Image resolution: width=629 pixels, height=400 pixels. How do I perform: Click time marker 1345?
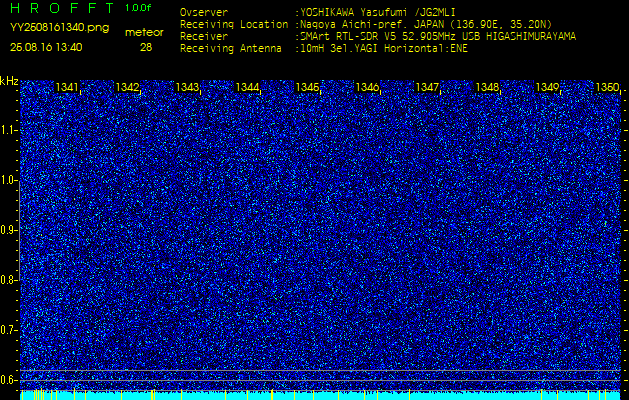(x=307, y=87)
